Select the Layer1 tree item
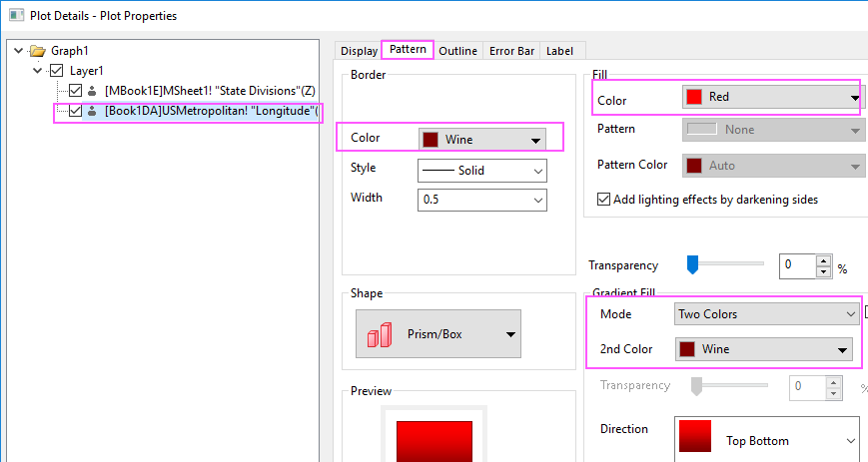This screenshot has width=868, height=462. [86, 71]
